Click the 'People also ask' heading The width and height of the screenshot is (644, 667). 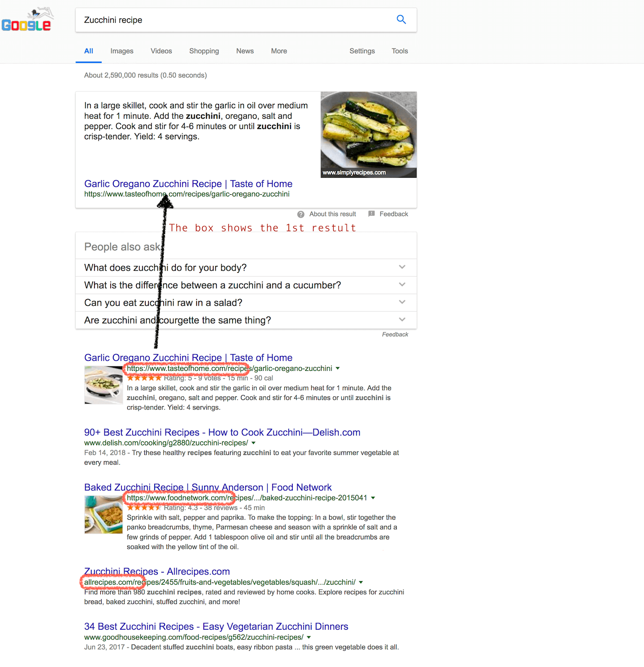[122, 247]
